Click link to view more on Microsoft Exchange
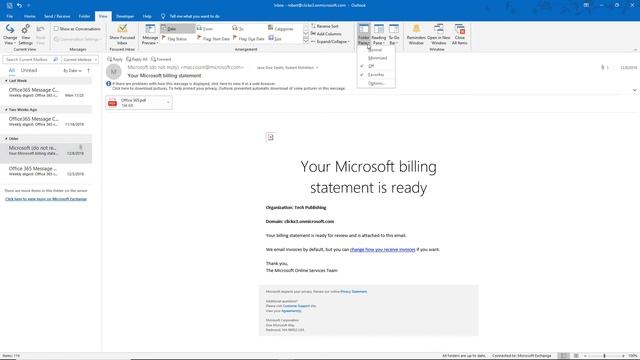This screenshot has height=360, width=640. coord(46,199)
